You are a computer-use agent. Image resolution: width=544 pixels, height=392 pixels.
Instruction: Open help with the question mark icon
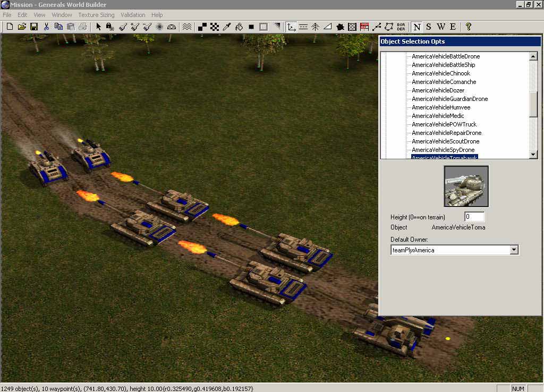pyautogui.click(x=469, y=27)
